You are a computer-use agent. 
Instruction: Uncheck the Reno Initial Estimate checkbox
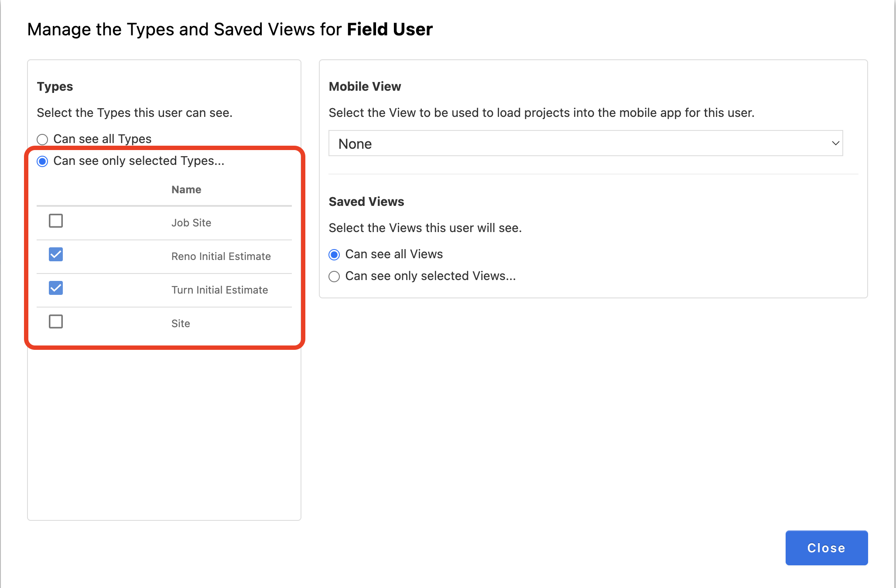[x=56, y=255]
